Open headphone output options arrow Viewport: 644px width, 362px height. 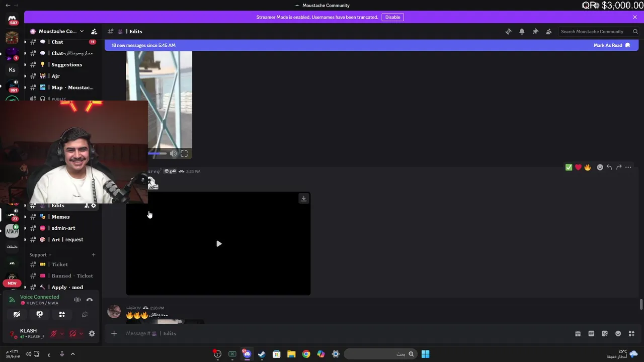(81, 333)
